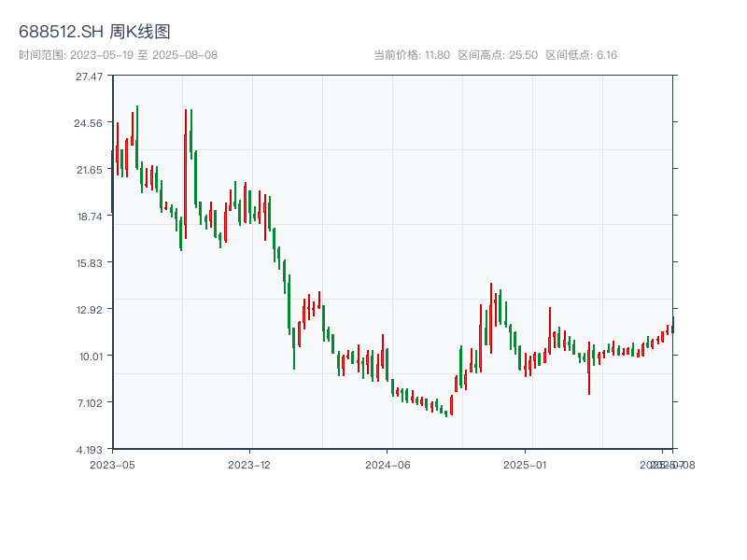Select the 12.92 y-axis label

90,309
